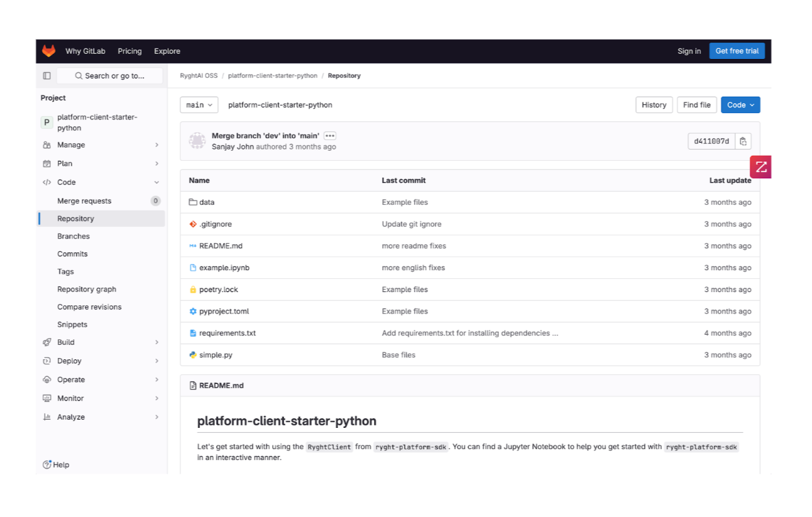
Task: Click the gear icon beside pyproject.toml
Action: coord(193,311)
